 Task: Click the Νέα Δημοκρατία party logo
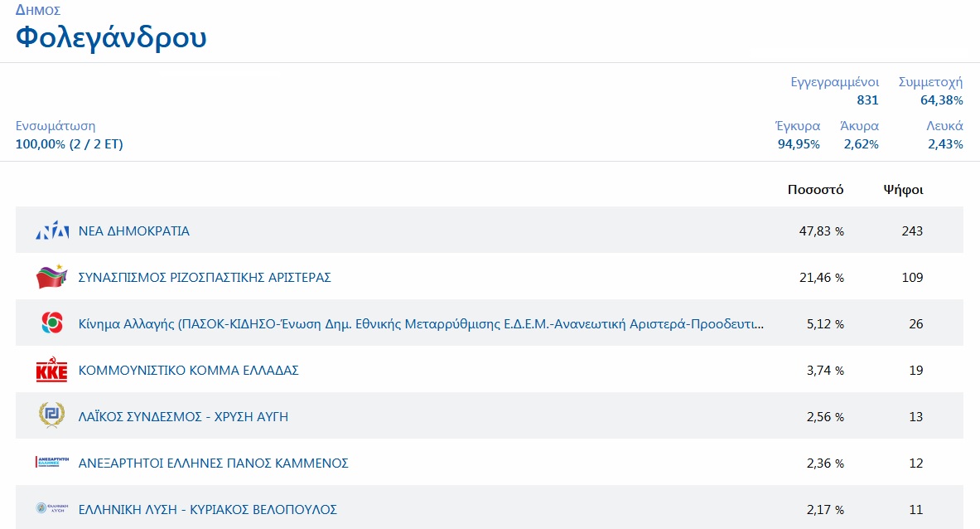click(x=52, y=231)
